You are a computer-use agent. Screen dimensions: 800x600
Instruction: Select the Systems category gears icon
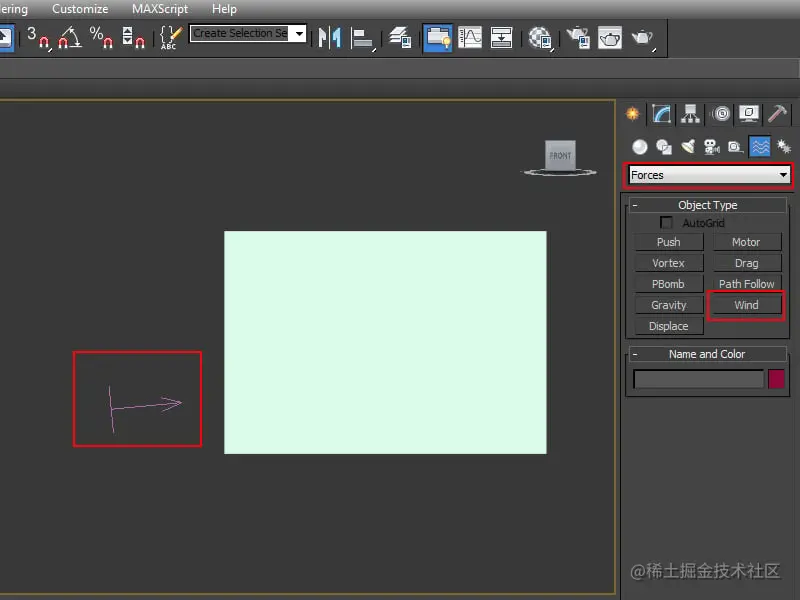(x=784, y=147)
